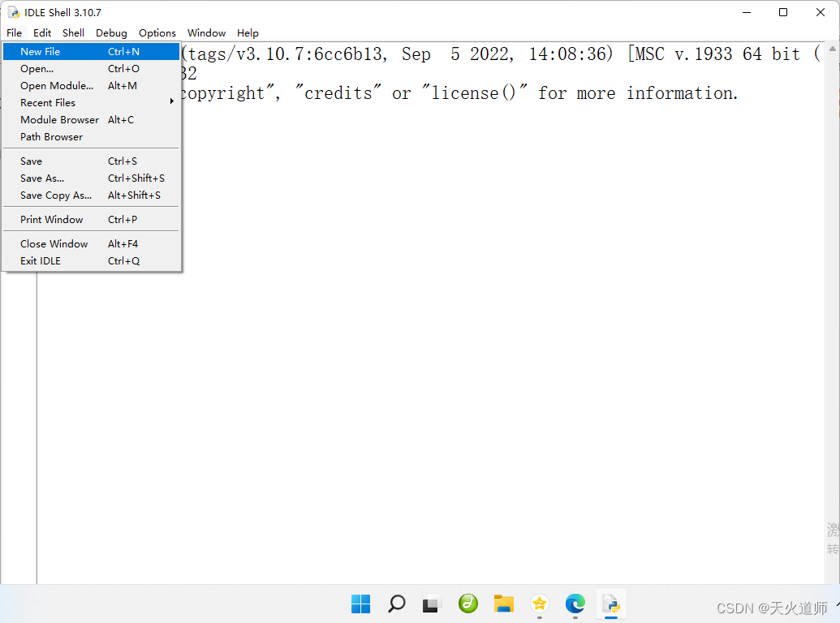
Task: Click the "license()" text in the shell
Action: click(x=474, y=93)
